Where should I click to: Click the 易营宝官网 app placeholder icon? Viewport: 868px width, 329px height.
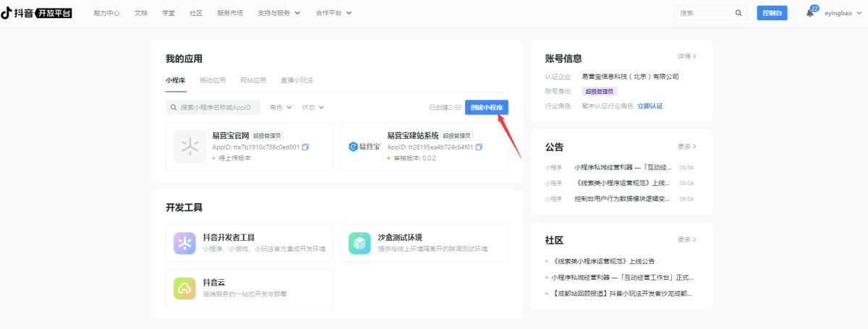tap(190, 147)
